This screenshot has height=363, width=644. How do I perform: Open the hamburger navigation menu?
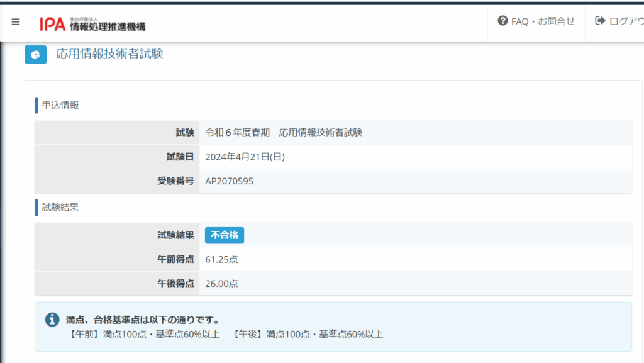tap(16, 21)
